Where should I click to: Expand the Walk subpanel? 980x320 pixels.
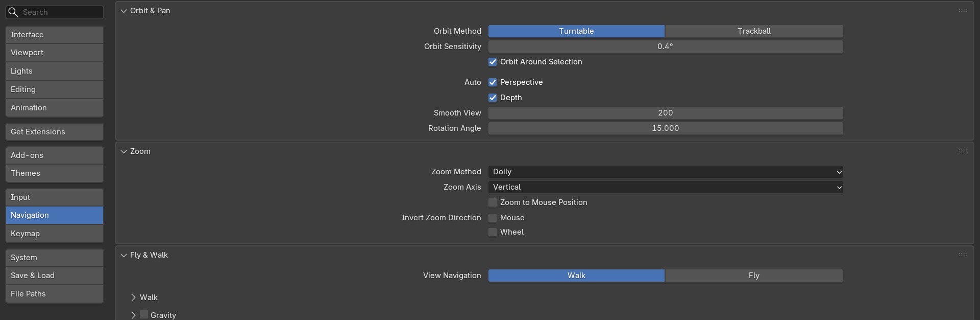(133, 298)
